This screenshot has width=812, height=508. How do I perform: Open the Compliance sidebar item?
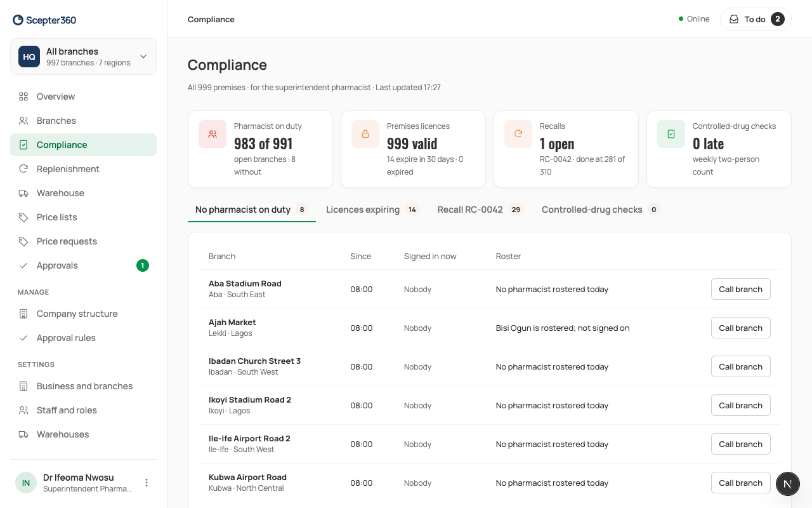click(x=83, y=145)
